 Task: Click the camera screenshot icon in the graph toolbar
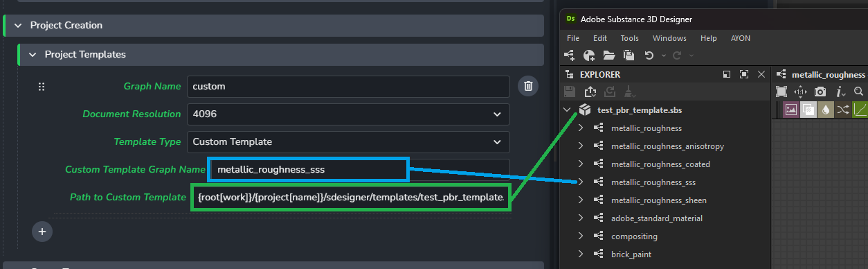820,92
